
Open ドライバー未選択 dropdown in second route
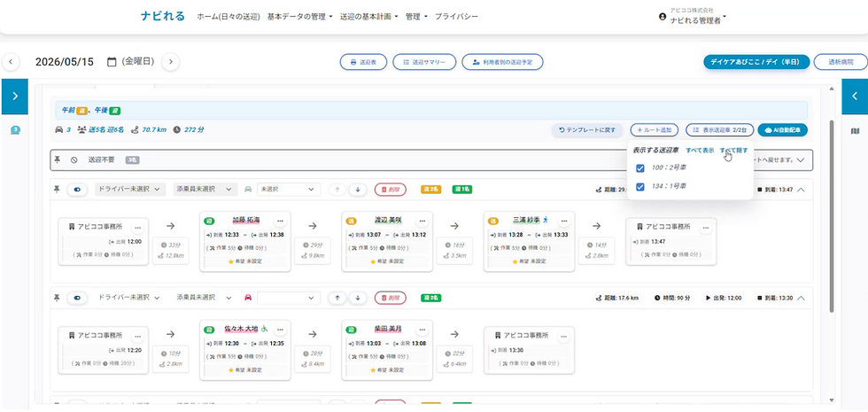[x=130, y=298]
